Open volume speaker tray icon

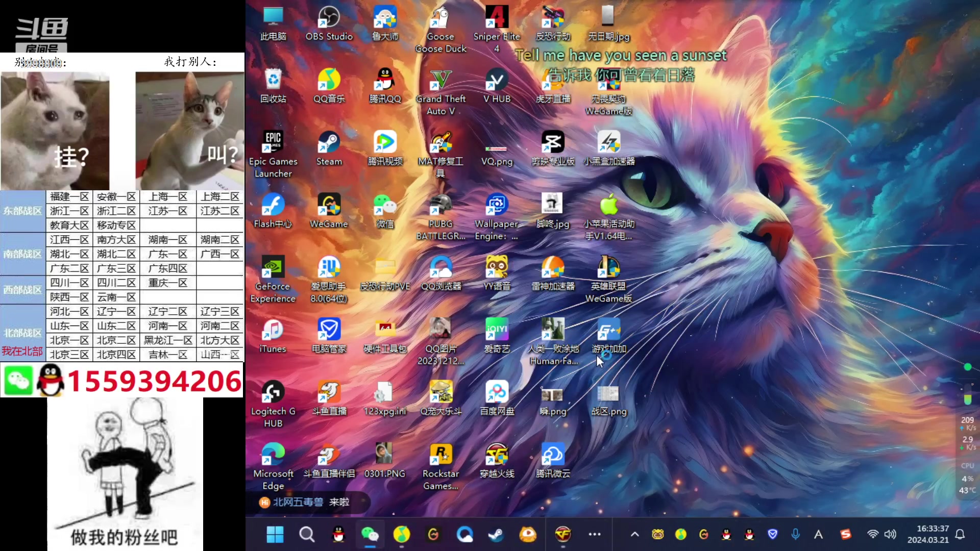pos(890,534)
